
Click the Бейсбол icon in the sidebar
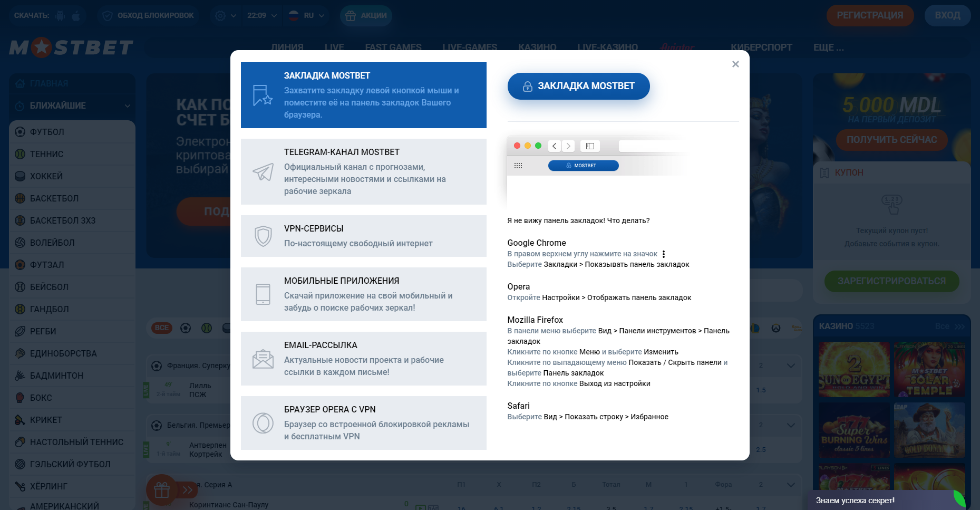(x=20, y=287)
